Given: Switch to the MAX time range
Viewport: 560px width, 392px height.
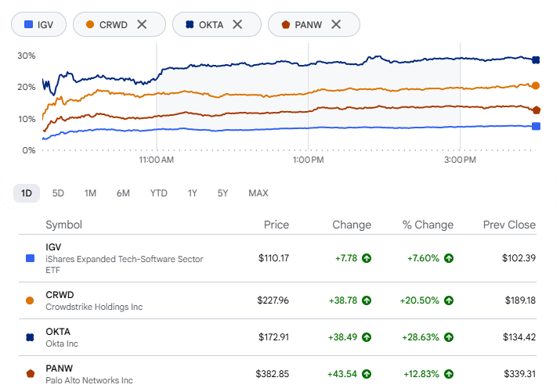Looking at the screenshot, I should 258,193.
